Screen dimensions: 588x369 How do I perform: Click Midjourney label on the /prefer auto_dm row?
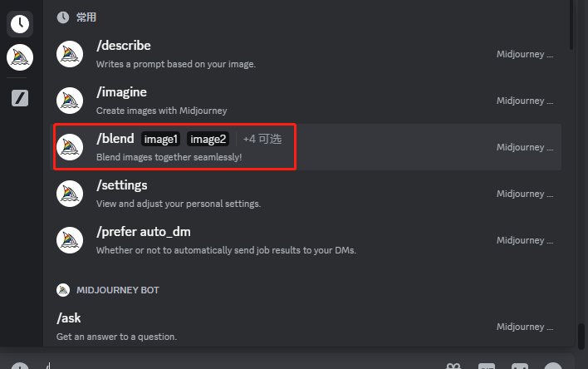point(525,240)
